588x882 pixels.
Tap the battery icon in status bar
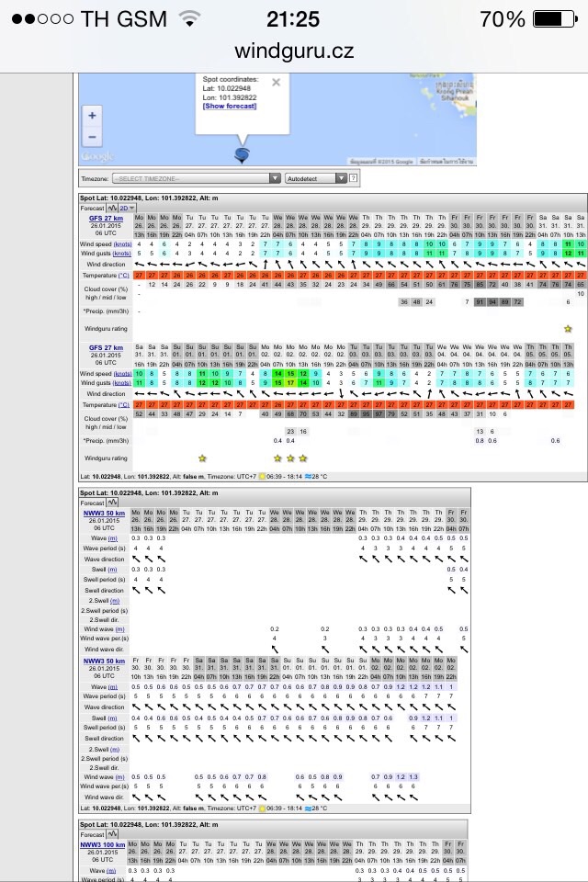pos(555,19)
